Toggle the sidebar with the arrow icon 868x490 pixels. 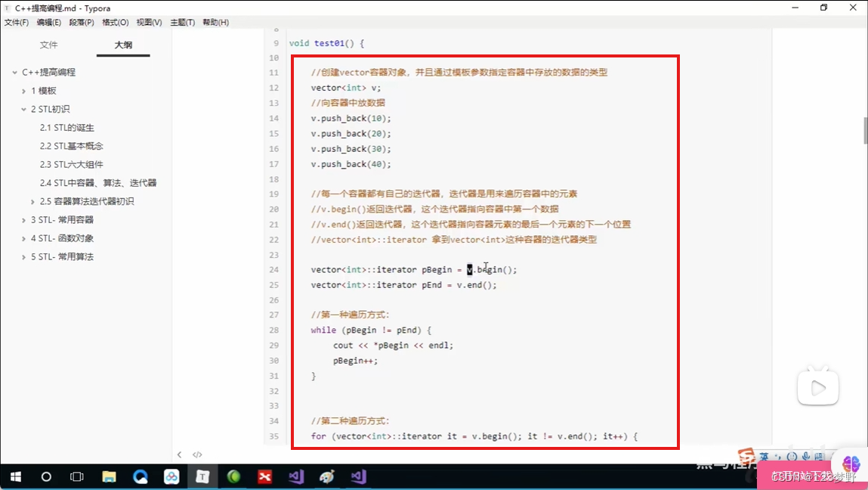click(179, 454)
